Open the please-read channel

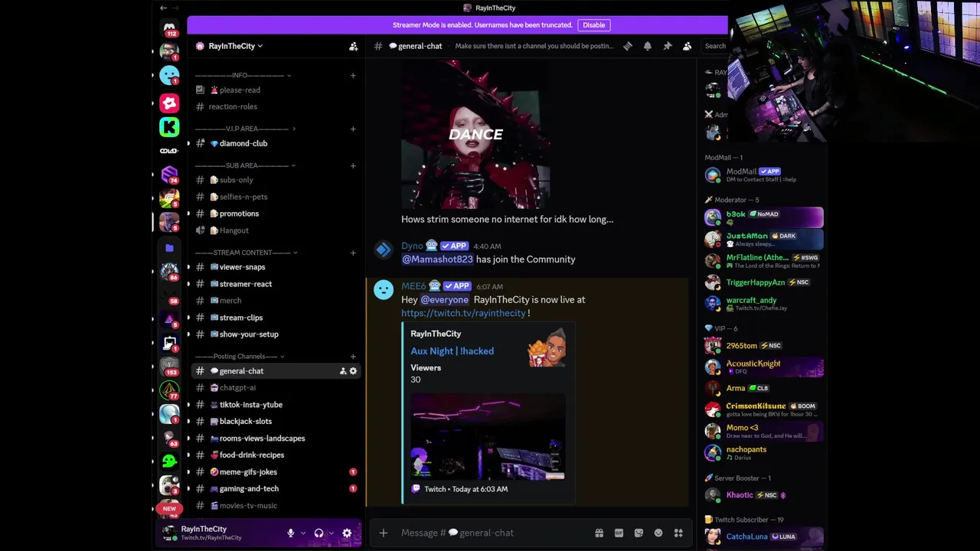[276, 90]
